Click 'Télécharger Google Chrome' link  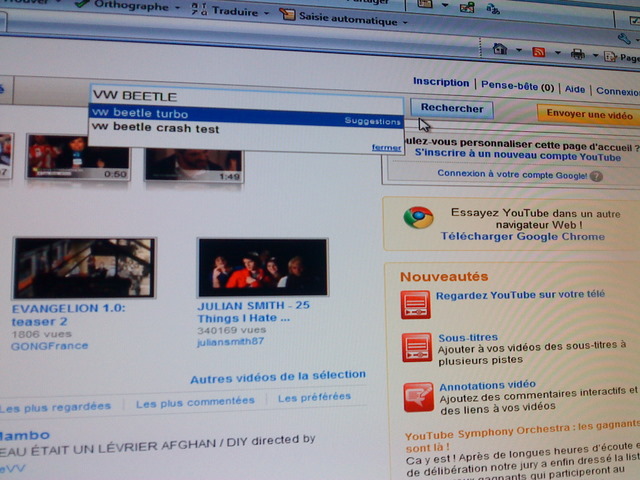522,236
